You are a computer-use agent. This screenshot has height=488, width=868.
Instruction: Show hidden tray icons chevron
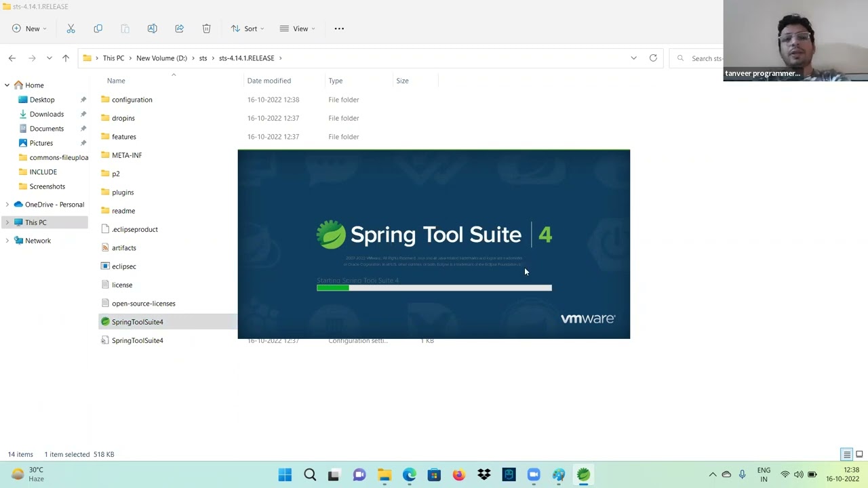point(713,474)
